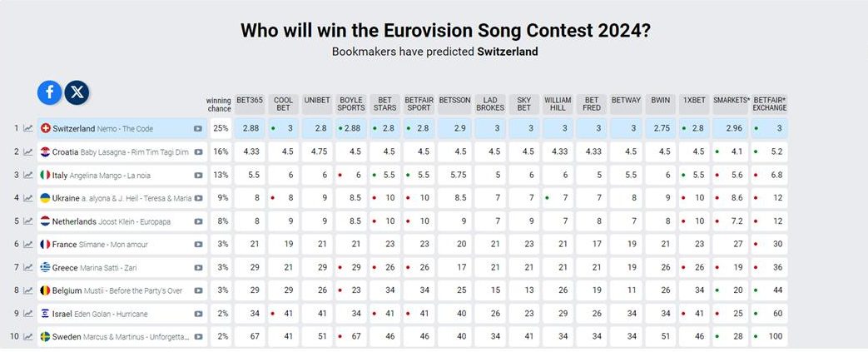Play the video for Switzerland's The Code

click(x=198, y=129)
